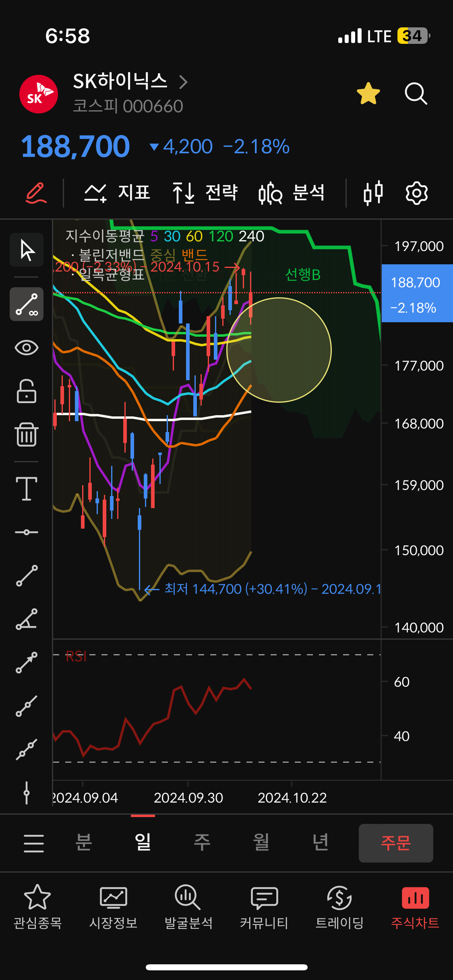The width and height of the screenshot is (453, 980).
Task: Tap the 2024.09.30 date axis label
Action: coord(188,798)
